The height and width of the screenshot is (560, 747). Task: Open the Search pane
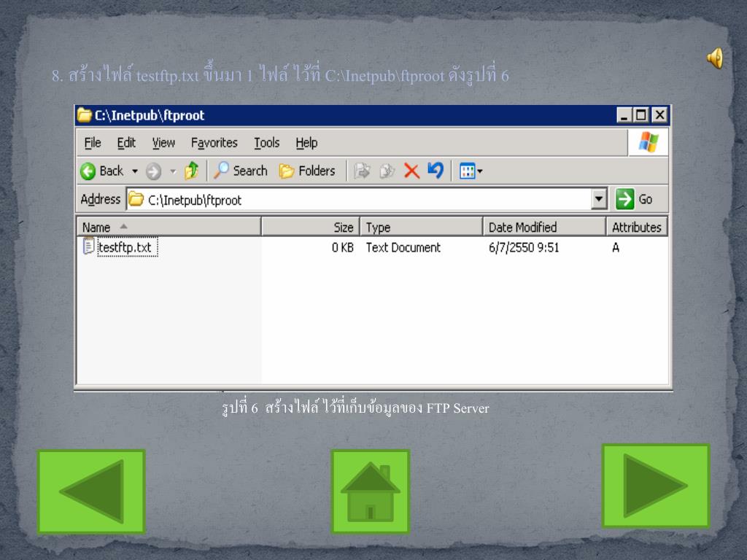241,171
